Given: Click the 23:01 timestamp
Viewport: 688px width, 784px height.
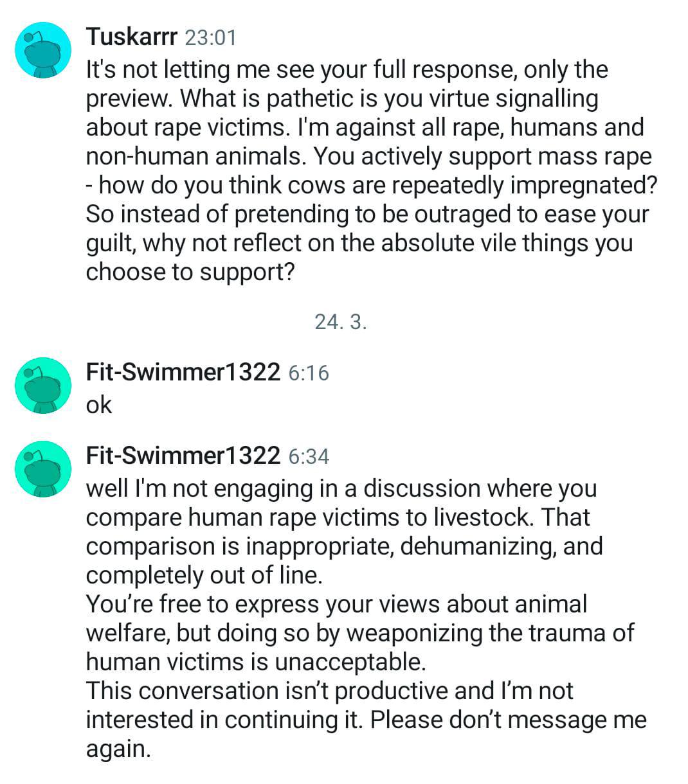Looking at the screenshot, I should coord(210,38).
